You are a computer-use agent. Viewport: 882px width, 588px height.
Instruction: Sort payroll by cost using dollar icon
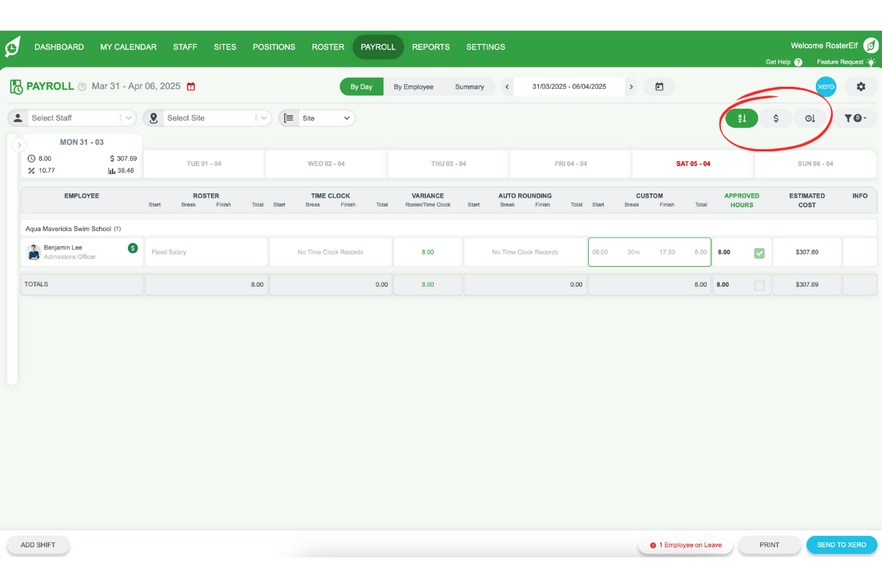(x=775, y=118)
